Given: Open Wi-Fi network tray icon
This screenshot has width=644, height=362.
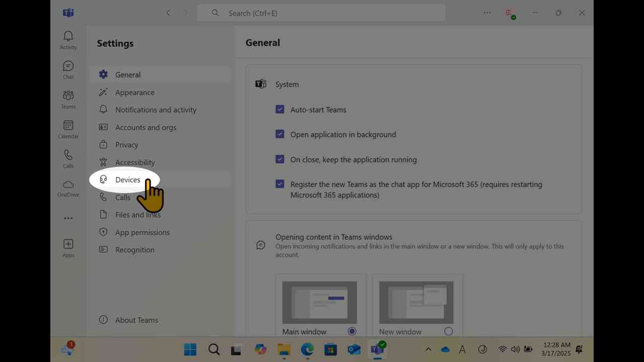Looking at the screenshot, I should 502,349.
